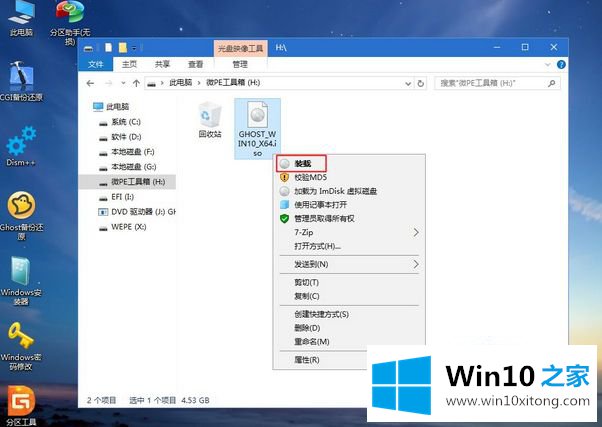Open the 文件 ribbon tab
Screen dimensions: 602x427
(x=95, y=64)
